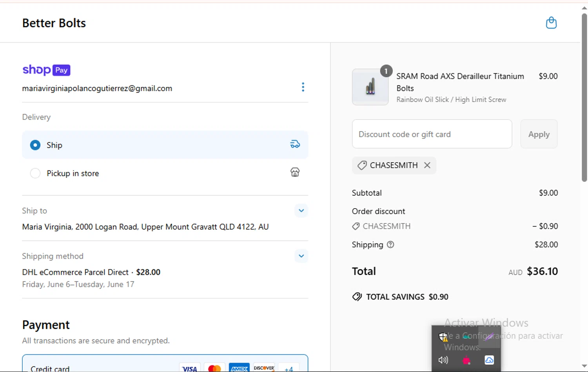The image size is (588, 372).
Task: Click the Delivery section label
Action: pyautogui.click(x=36, y=117)
